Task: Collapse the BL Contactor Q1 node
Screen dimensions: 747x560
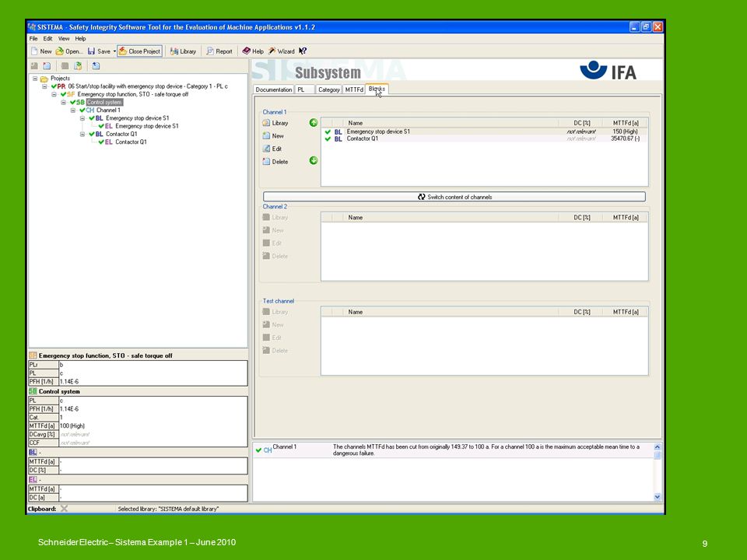Action: (x=82, y=134)
